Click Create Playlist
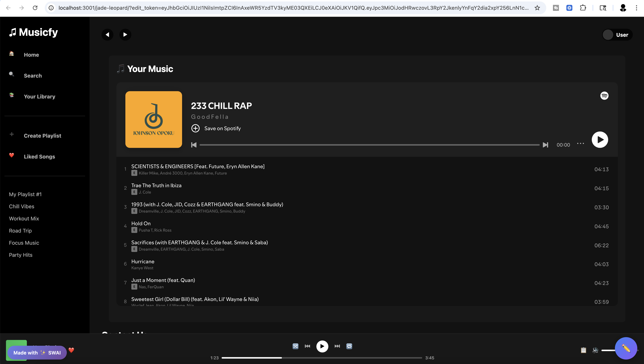Viewport: 644px width, 364px height. [x=42, y=136]
